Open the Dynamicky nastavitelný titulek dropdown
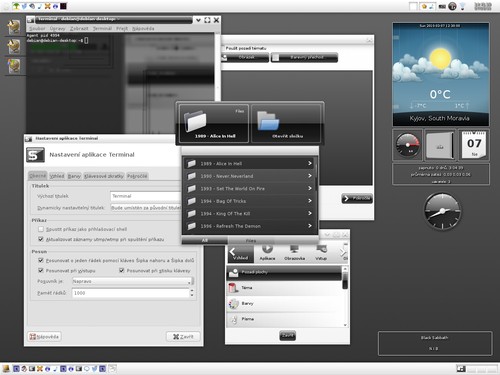The image size is (500, 375). (146, 208)
